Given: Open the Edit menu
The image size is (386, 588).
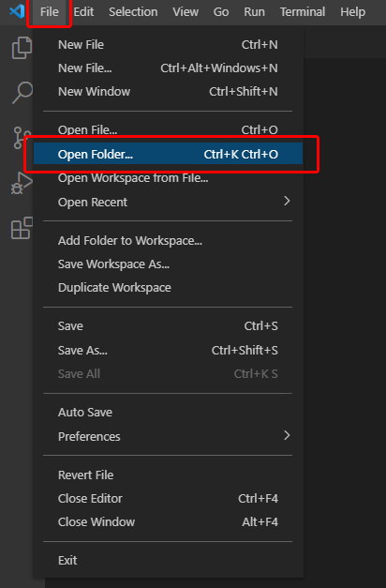Looking at the screenshot, I should (x=83, y=11).
